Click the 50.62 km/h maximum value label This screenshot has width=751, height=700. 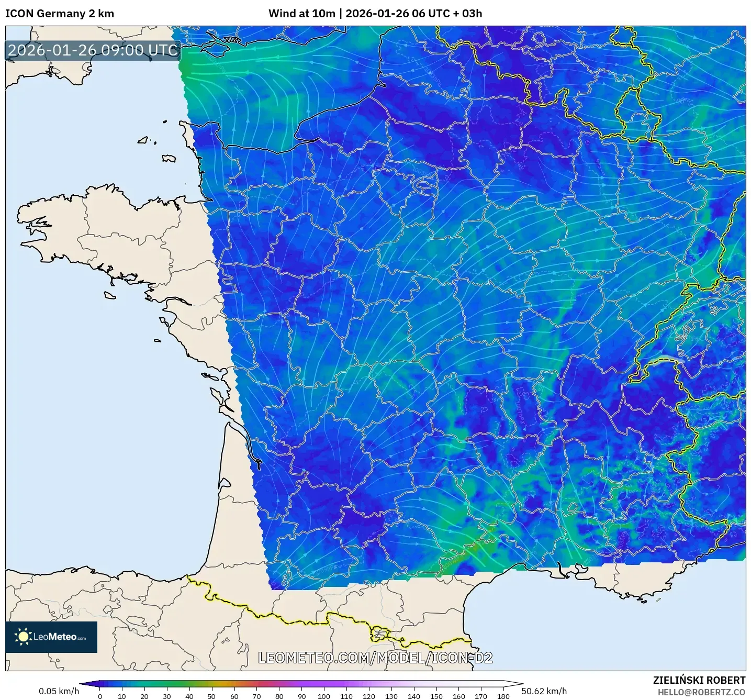pyautogui.click(x=544, y=691)
